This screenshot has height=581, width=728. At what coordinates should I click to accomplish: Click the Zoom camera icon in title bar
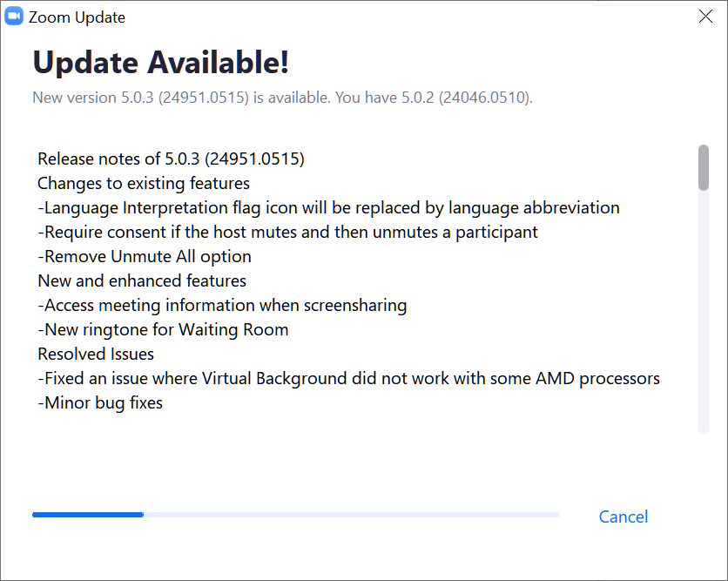pyautogui.click(x=14, y=17)
